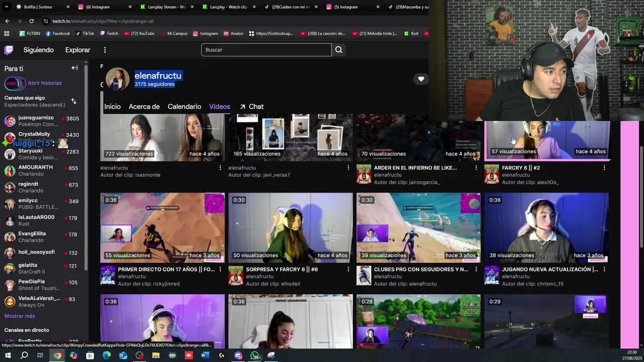Open options for the javi_veraa7 clip
This screenshot has height=362, width=644.
[348, 168]
